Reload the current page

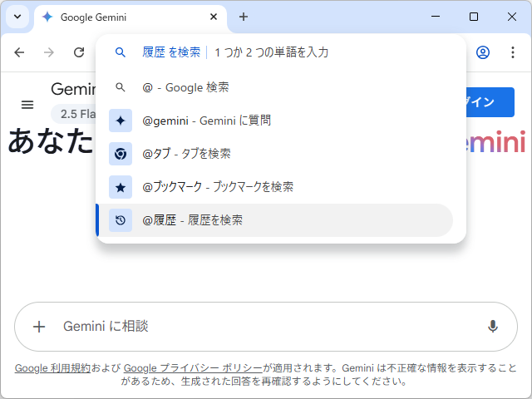point(79,52)
